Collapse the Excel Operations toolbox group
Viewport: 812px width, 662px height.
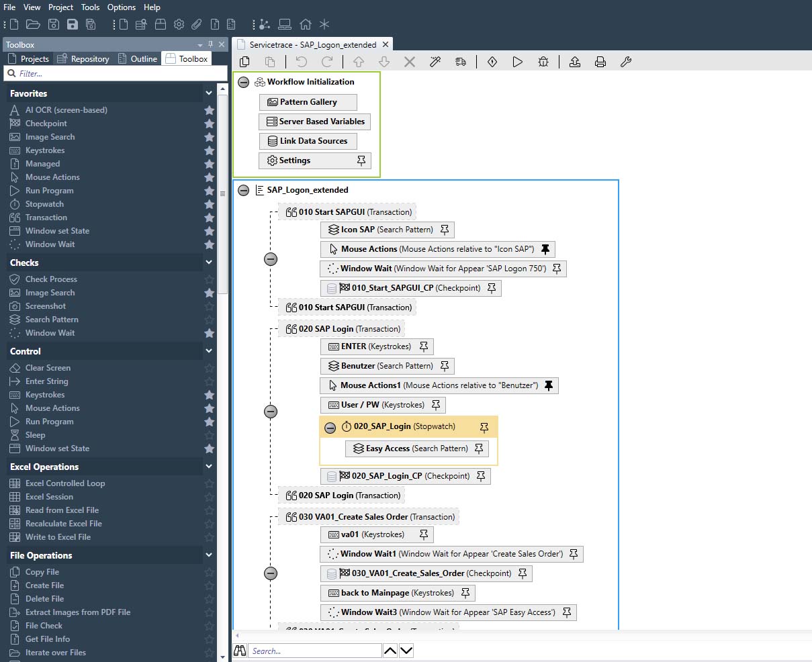tap(209, 467)
